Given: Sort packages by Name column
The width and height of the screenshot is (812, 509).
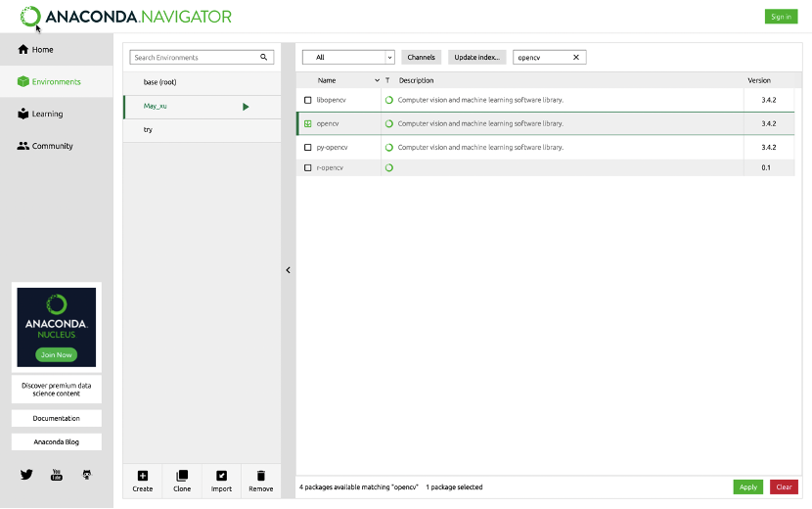Looking at the screenshot, I should [327, 80].
